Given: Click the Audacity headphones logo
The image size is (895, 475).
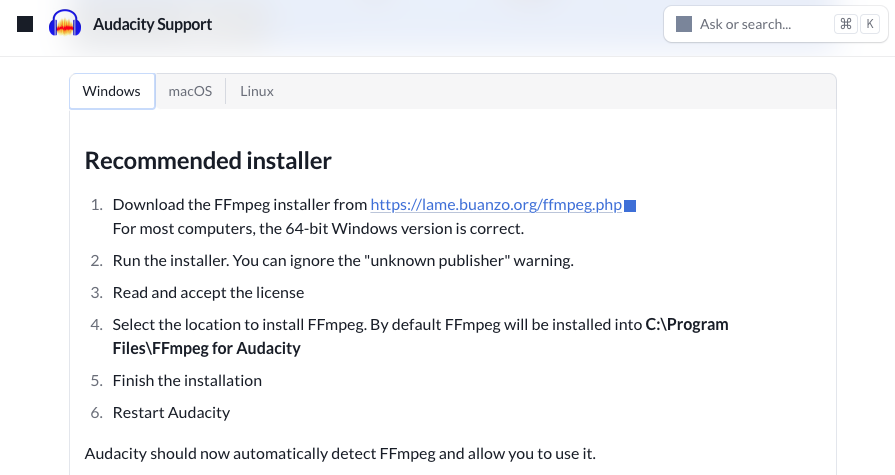Looking at the screenshot, I should 64,24.
